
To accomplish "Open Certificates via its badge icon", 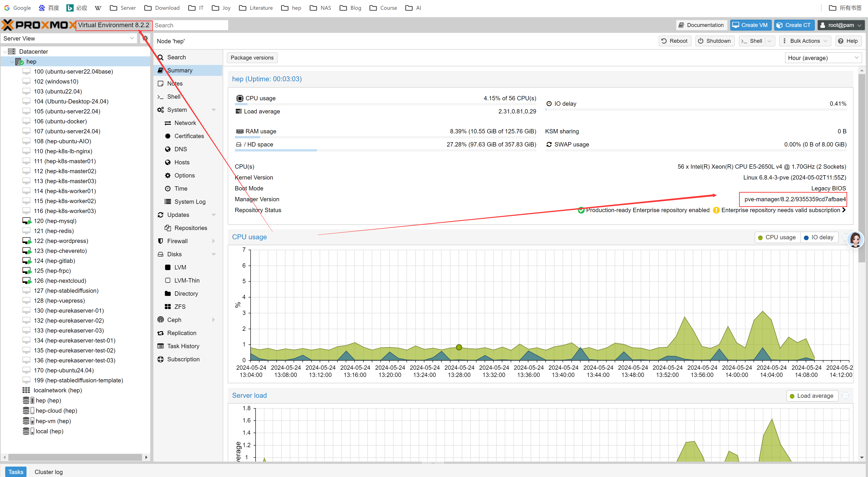I will click(167, 136).
